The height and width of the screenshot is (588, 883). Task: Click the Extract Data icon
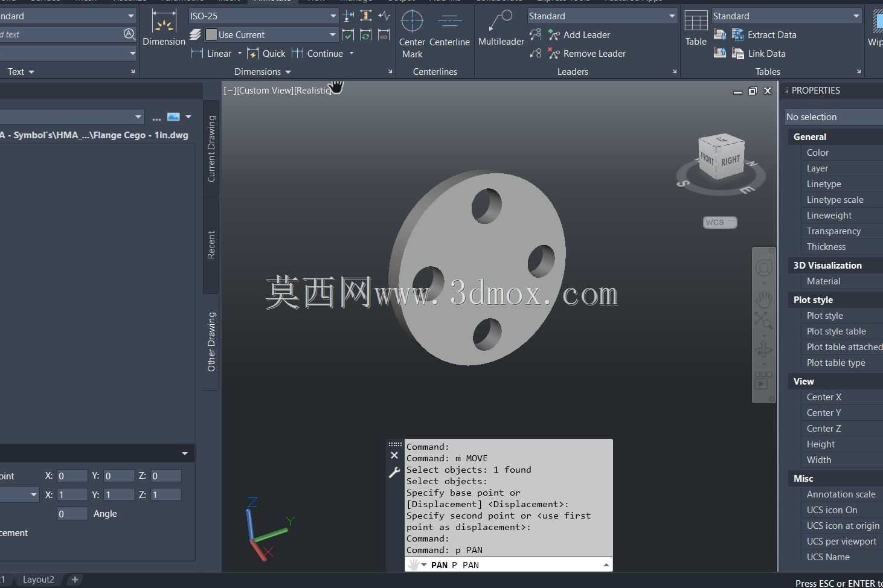pyautogui.click(x=737, y=34)
